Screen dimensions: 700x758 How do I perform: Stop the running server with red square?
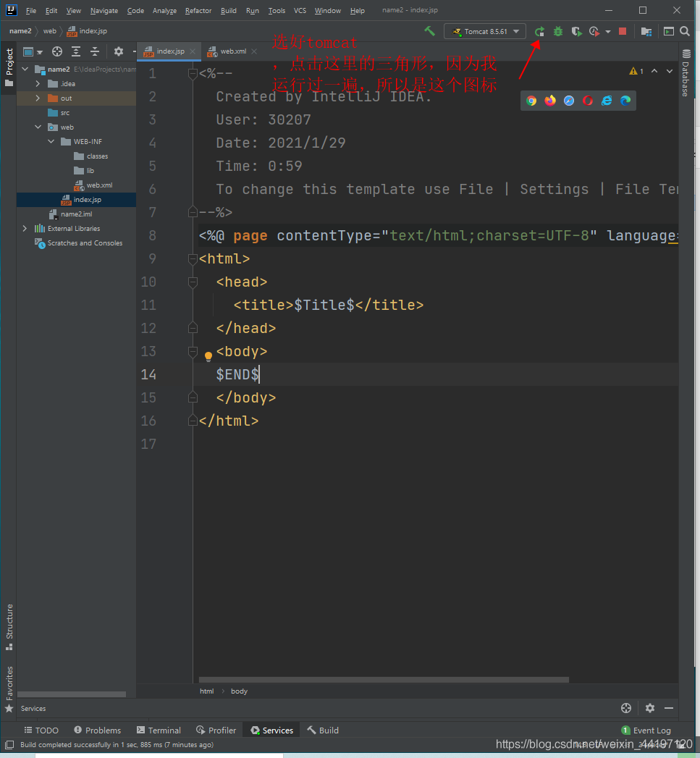[x=623, y=32]
